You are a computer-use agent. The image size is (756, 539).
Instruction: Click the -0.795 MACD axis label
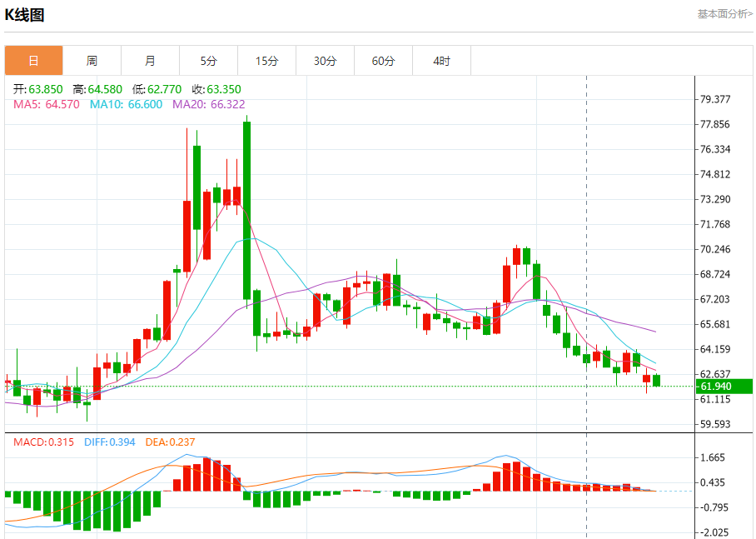[714, 507]
